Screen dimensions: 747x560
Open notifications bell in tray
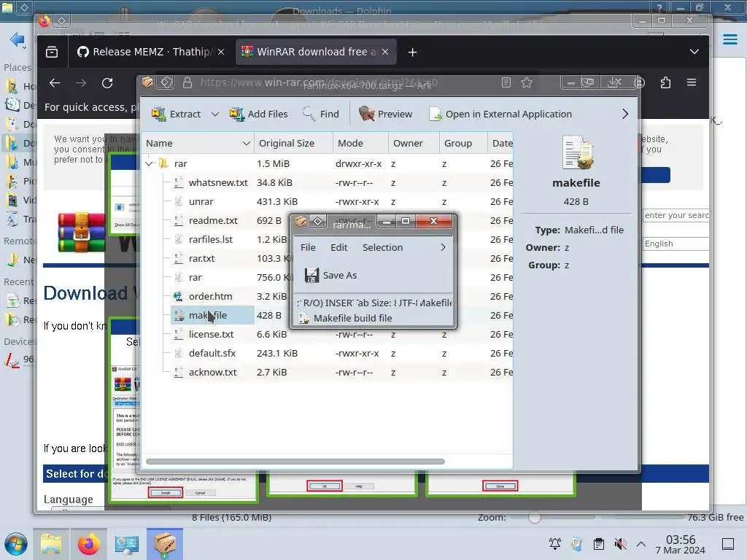coord(554,544)
